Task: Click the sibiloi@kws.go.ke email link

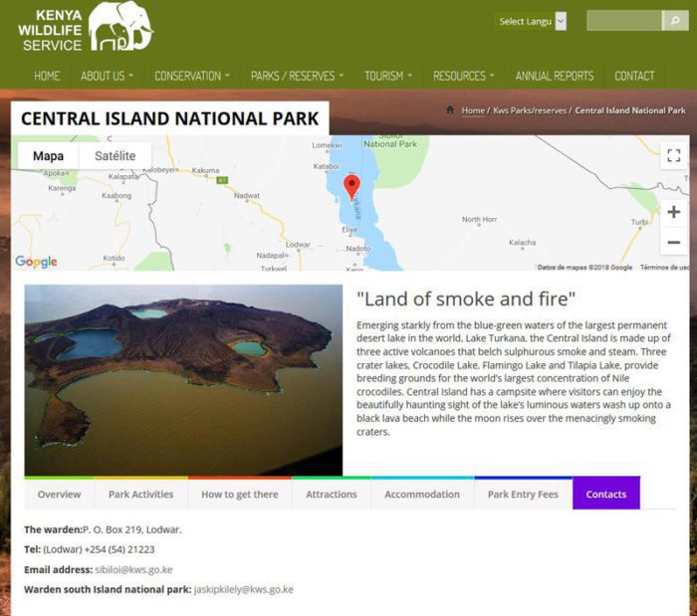Action: point(133,569)
